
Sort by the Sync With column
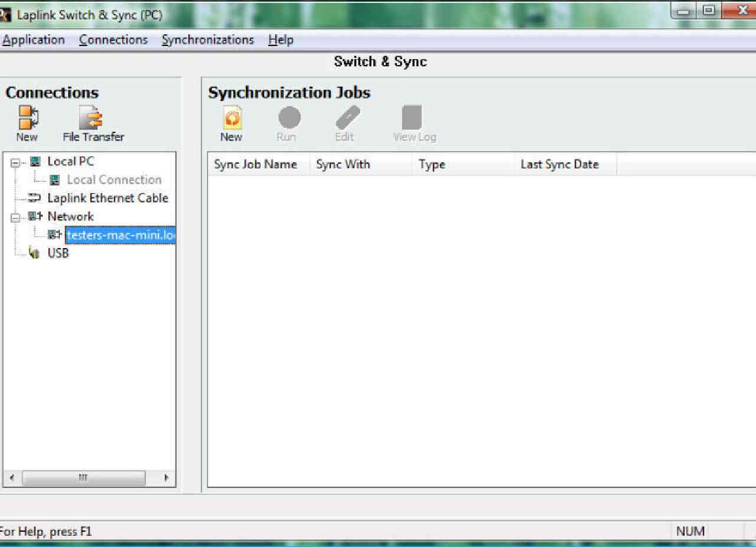point(361,164)
